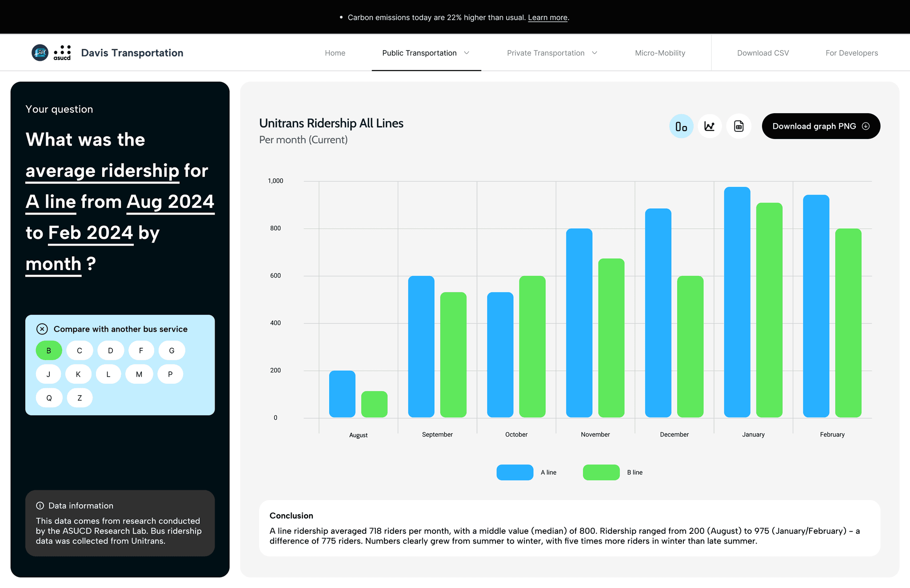Click the January A line bar
Image resolution: width=910 pixels, height=588 pixels.
[737, 302]
